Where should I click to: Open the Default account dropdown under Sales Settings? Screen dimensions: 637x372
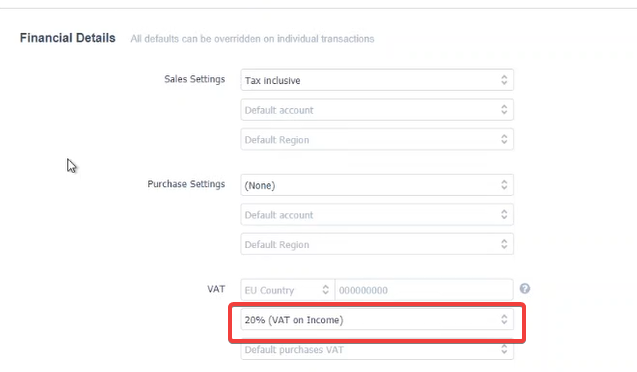point(377,110)
